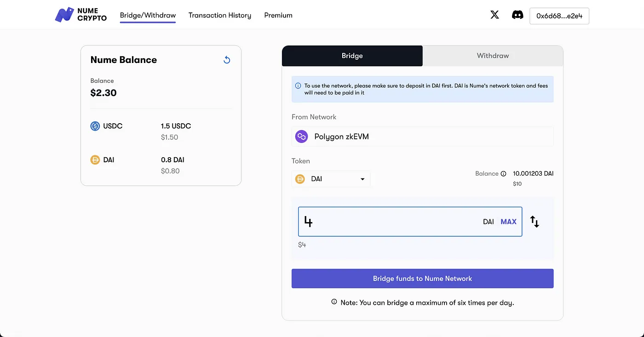The image size is (644, 337).
Task: Click the wallet address 0x6d68...e2e4 button
Action: 559,16
